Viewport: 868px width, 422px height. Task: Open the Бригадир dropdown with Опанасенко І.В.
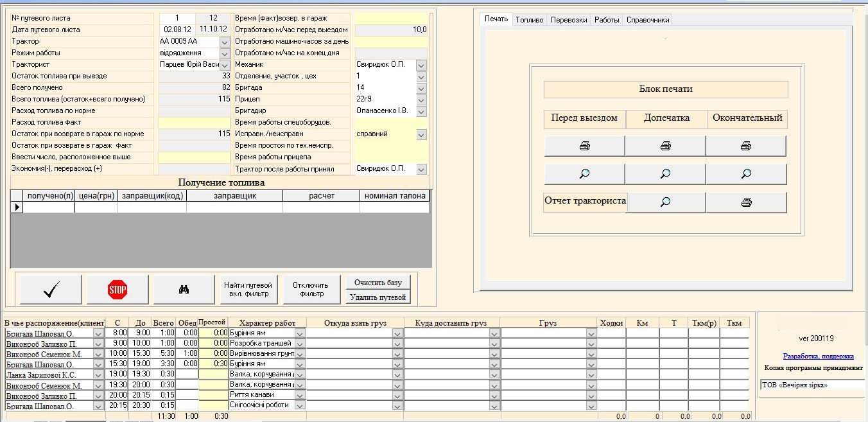point(421,111)
